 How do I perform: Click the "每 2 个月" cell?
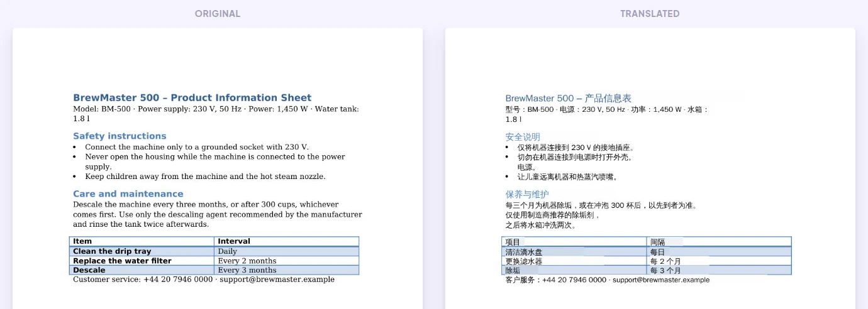click(720, 261)
